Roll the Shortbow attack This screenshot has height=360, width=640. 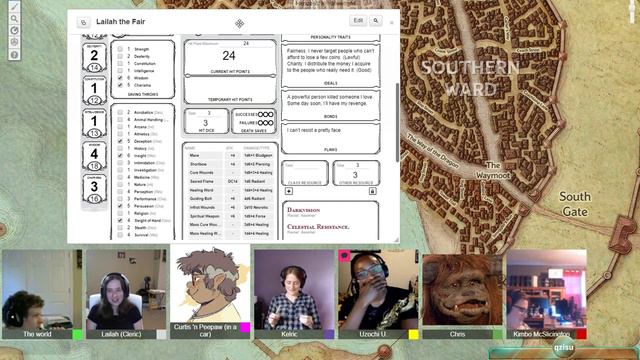click(198, 164)
